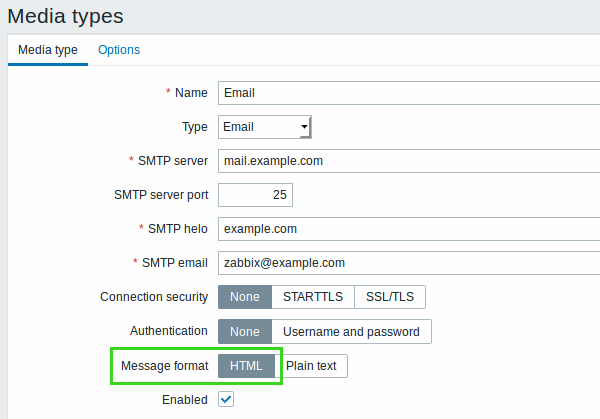This screenshot has height=419, width=600.
Task: Click the Enabled label
Action: point(185,400)
